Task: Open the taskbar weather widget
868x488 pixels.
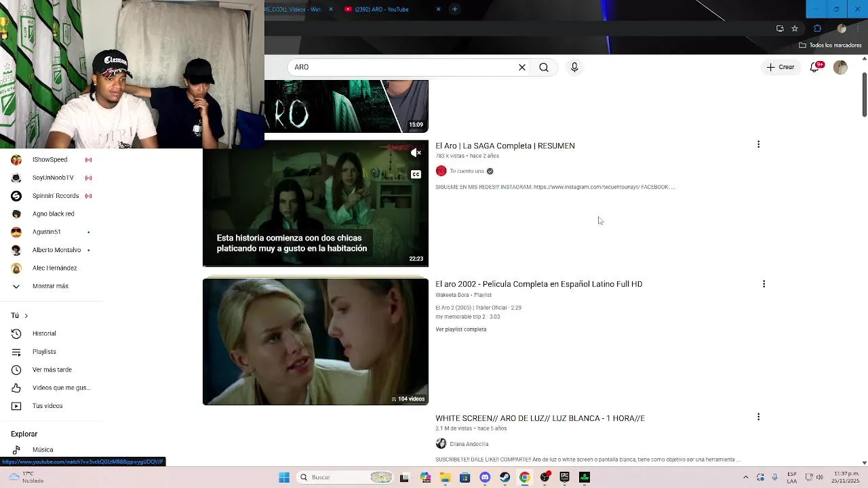Action: pos(26,477)
